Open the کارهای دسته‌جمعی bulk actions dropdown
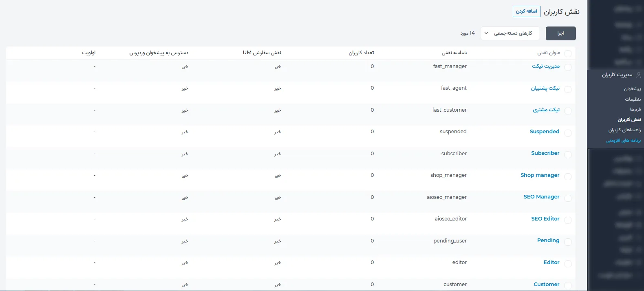The image size is (644, 291). (x=510, y=33)
